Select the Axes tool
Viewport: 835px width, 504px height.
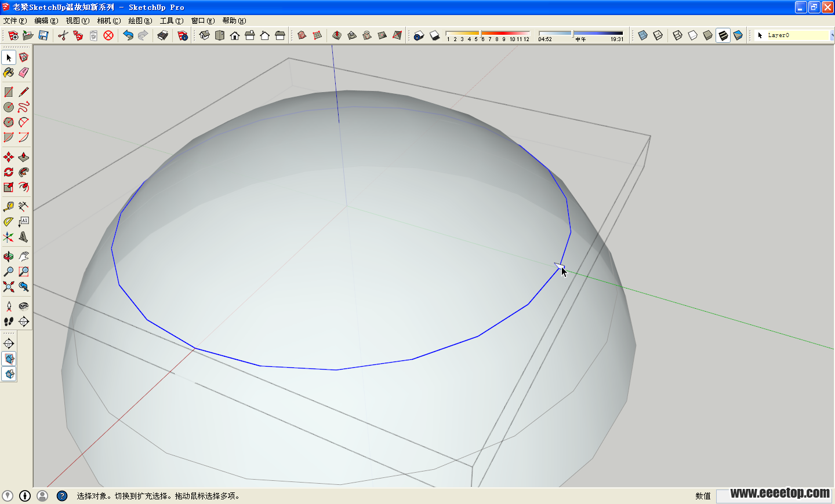pos(9,237)
